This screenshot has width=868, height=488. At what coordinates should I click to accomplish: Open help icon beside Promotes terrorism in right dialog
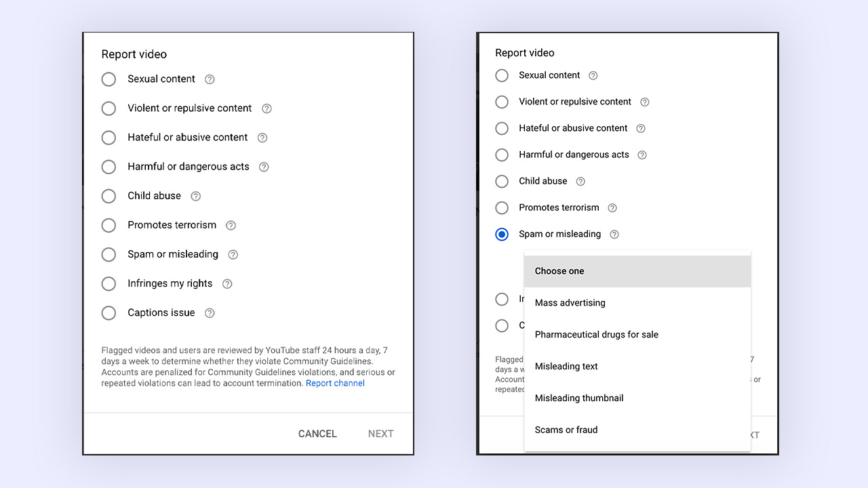click(612, 208)
